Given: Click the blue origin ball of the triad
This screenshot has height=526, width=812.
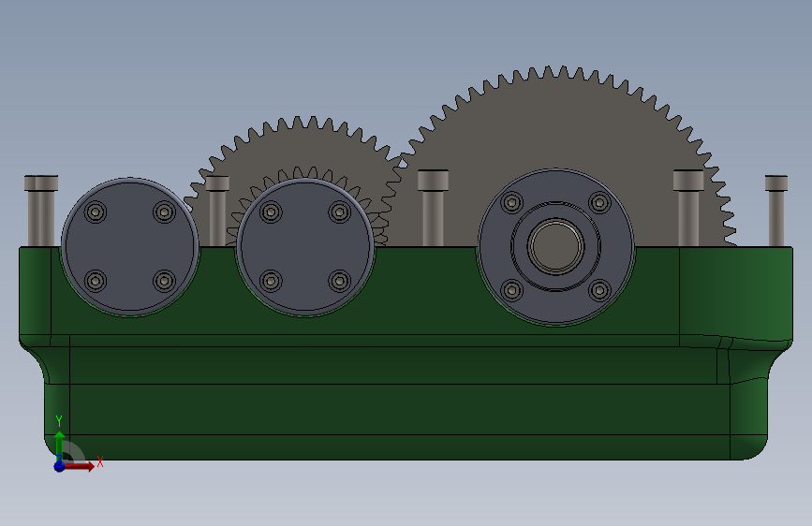Looking at the screenshot, I should click(60, 466).
